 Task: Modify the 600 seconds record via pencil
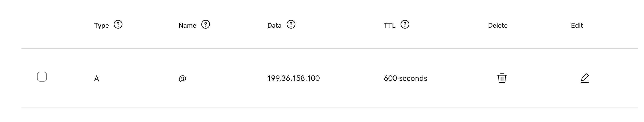click(x=585, y=78)
